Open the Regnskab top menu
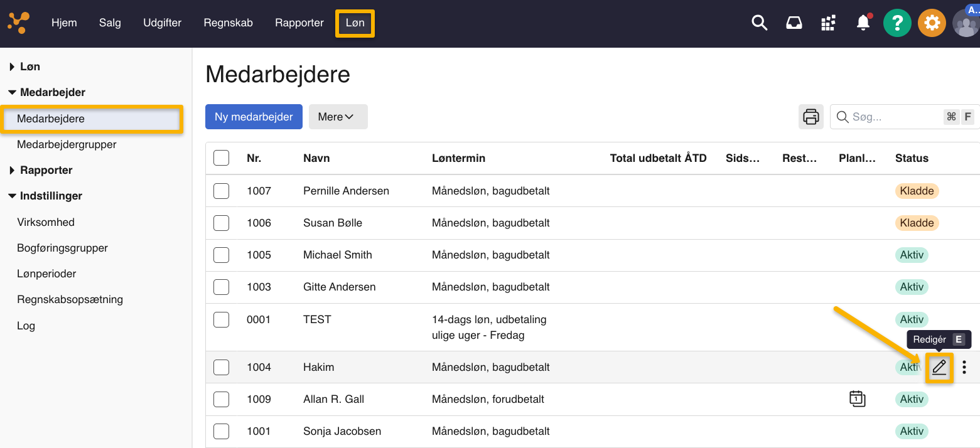This screenshot has height=448, width=980. (228, 23)
